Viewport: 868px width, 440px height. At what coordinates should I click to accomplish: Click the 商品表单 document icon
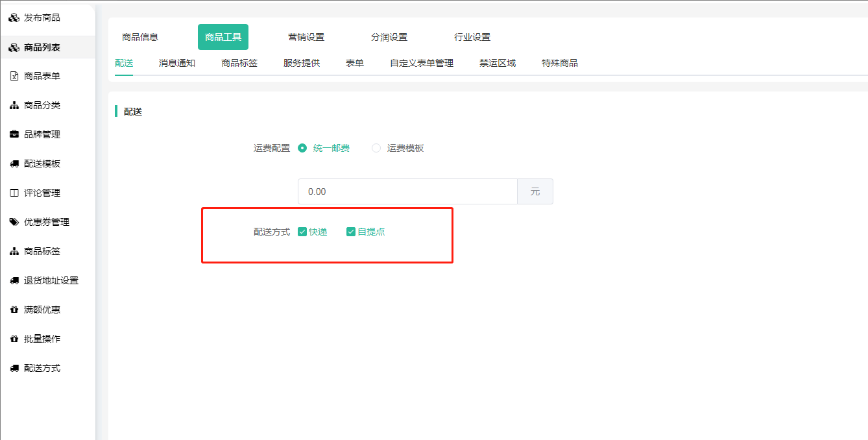pyautogui.click(x=14, y=77)
